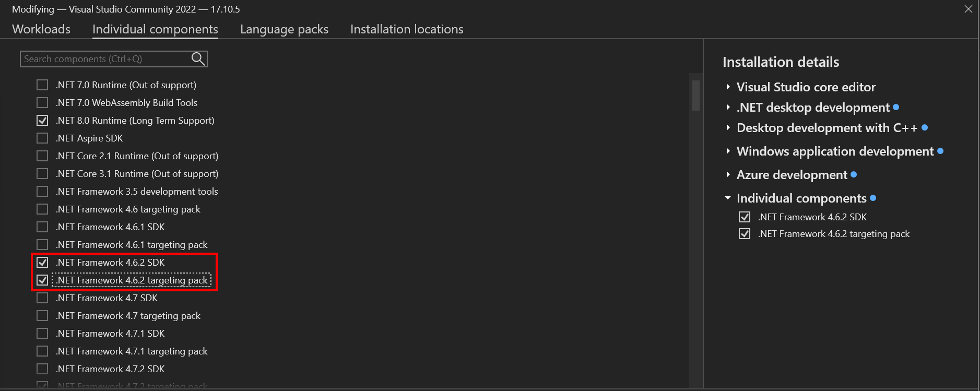Enable .NET Core 2.1 Runtime component
Image resolution: width=980 pixels, height=391 pixels.
tap(42, 156)
